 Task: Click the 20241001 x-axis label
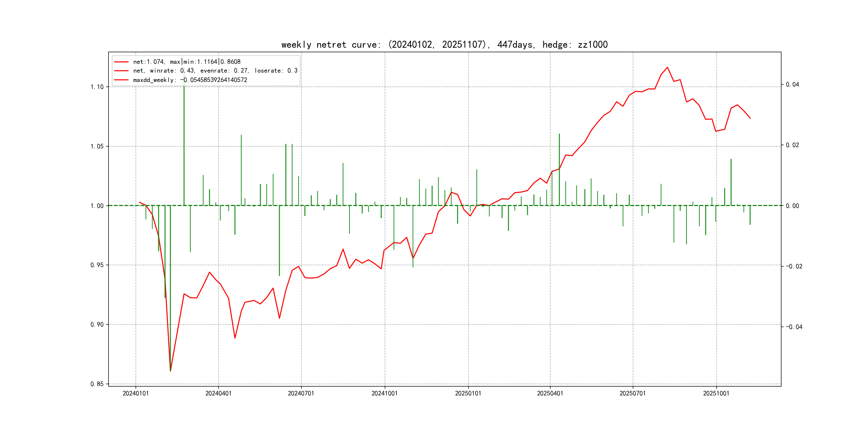(384, 393)
